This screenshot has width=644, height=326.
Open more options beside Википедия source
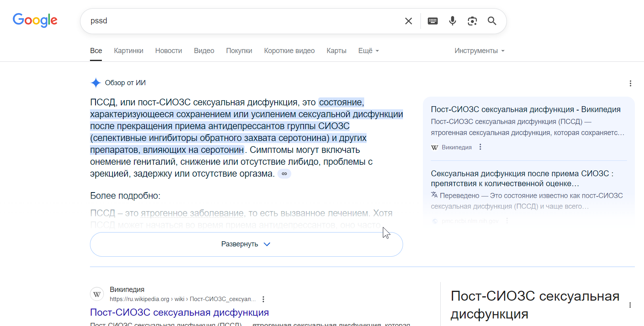pyautogui.click(x=480, y=147)
